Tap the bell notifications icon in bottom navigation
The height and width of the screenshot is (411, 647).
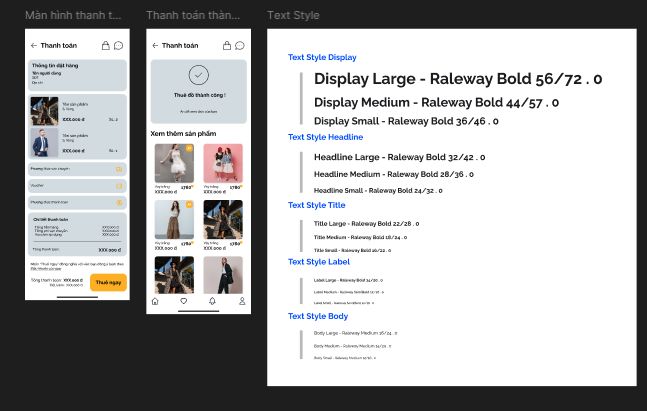pyautogui.click(x=212, y=301)
